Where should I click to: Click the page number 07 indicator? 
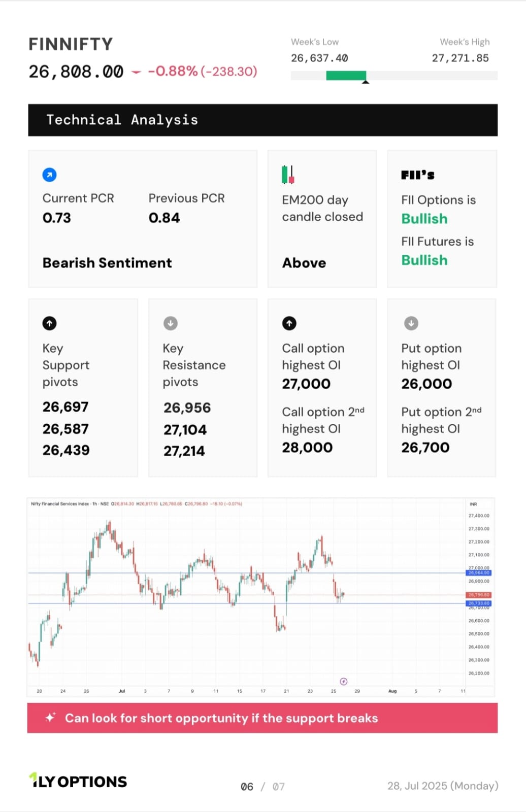coord(279,787)
